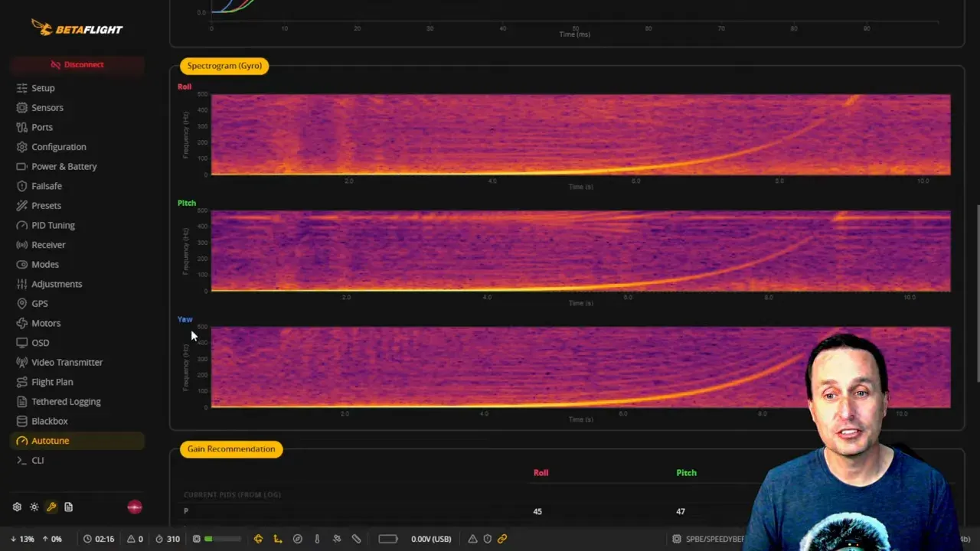Image resolution: width=980 pixels, height=551 pixels.
Task: Click the battery indicator icon
Action: tap(388, 539)
